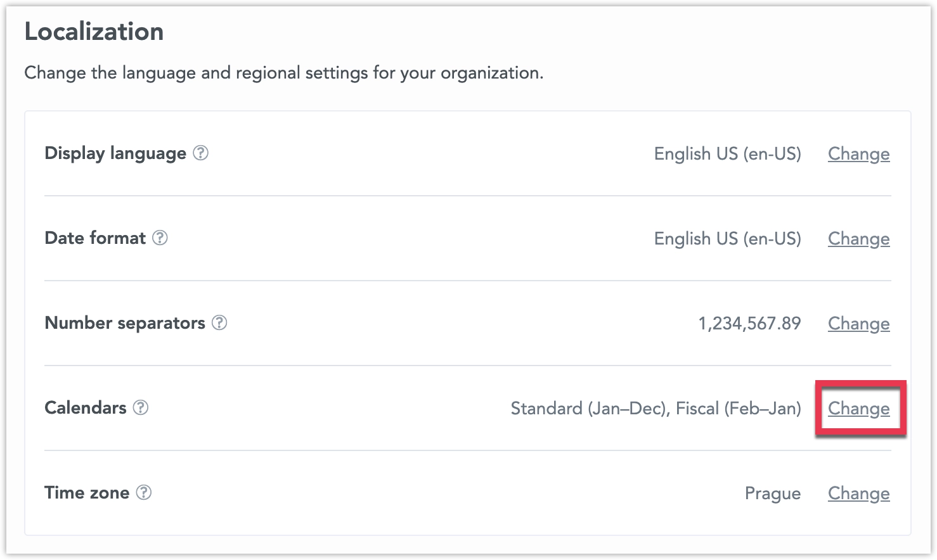
Task: Select the Prague time zone value text
Action: point(773,493)
